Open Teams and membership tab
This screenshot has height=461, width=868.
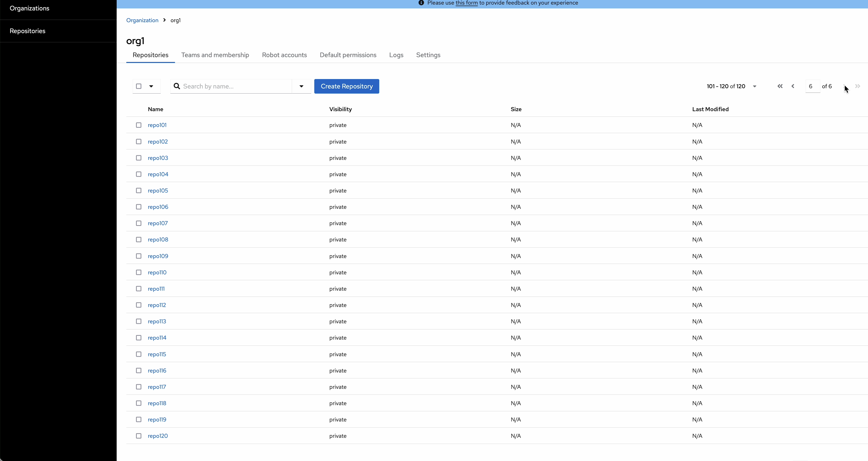(215, 55)
